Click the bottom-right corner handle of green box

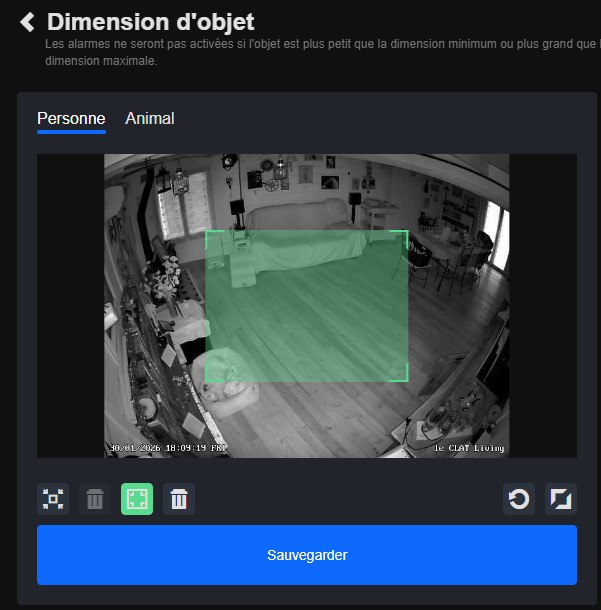click(407, 380)
